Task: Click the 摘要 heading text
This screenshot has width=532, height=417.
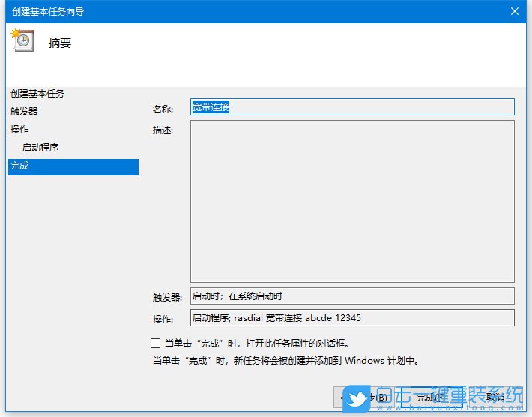Action: [x=60, y=43]
